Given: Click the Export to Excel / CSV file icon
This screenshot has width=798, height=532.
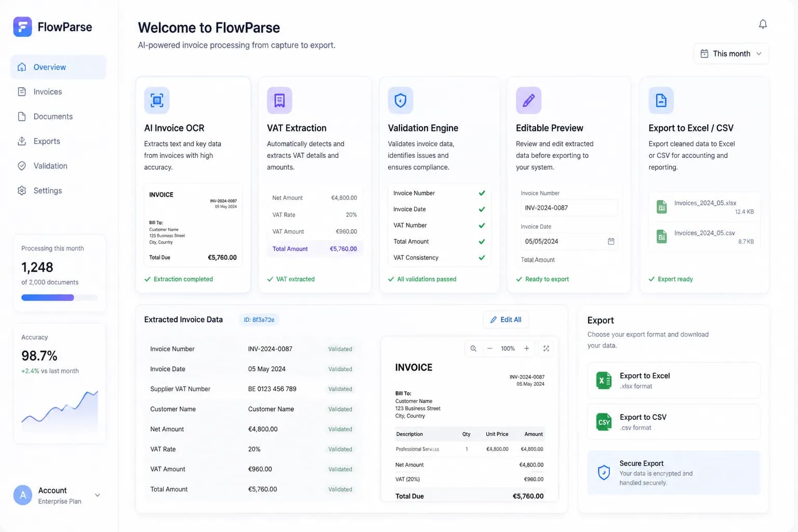Looking at the screenshot, I should tap(661, 100).
